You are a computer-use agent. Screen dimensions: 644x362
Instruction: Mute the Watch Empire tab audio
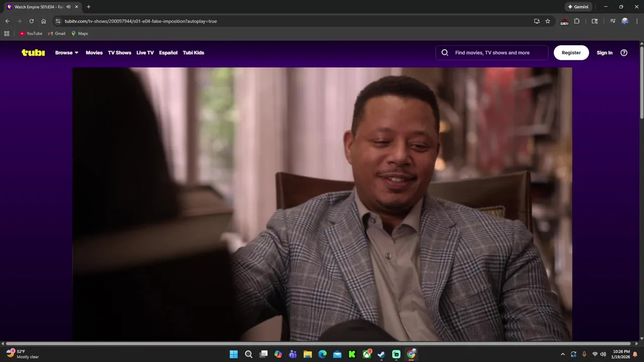tap(68, 7)
